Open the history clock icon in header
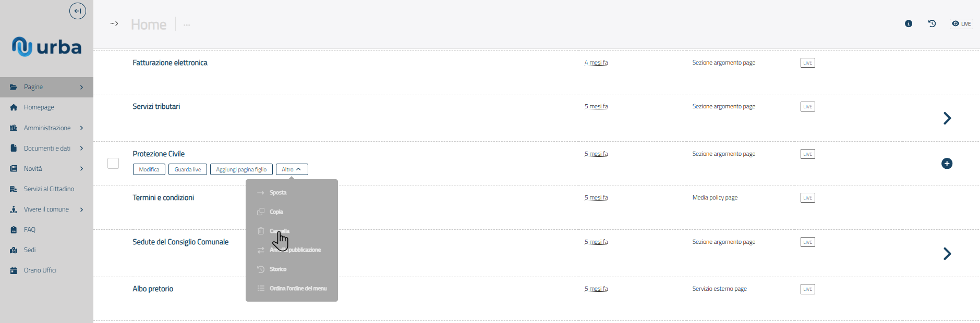Screen dimensions: 980x323 tap(932, 23)
